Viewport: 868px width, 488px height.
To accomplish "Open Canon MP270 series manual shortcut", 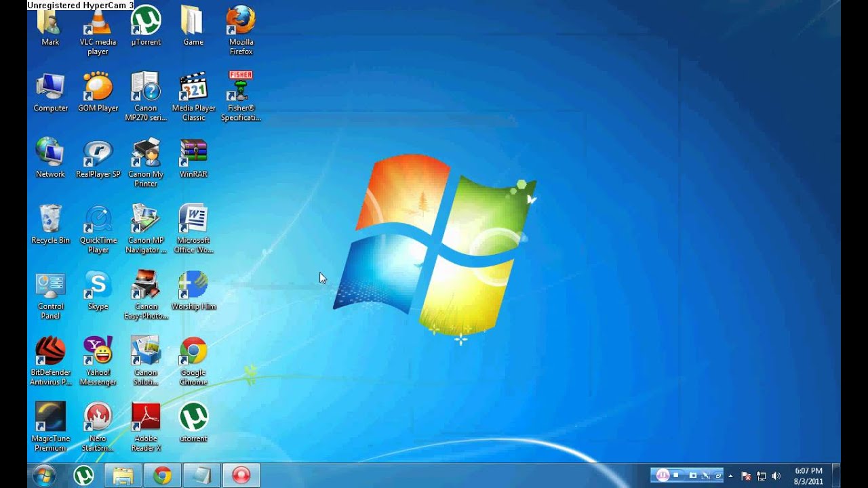I will 146,97.
